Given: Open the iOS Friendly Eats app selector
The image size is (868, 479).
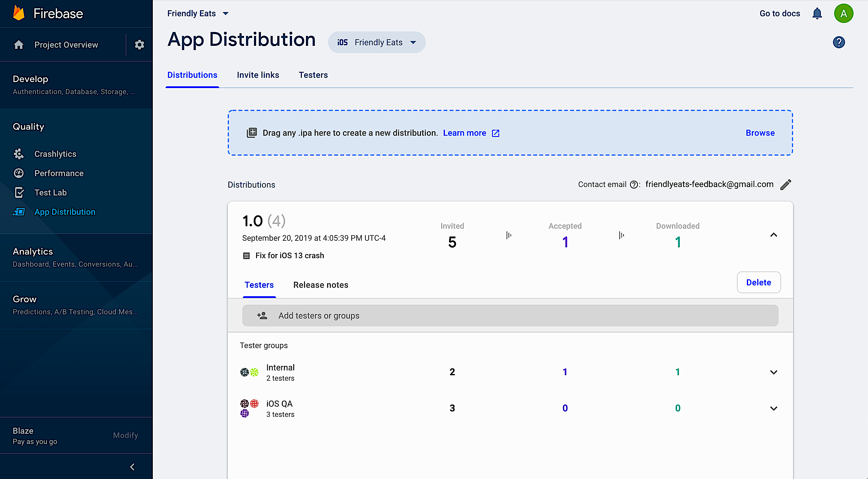Looking at the screenshot, I should click(377, 43).
